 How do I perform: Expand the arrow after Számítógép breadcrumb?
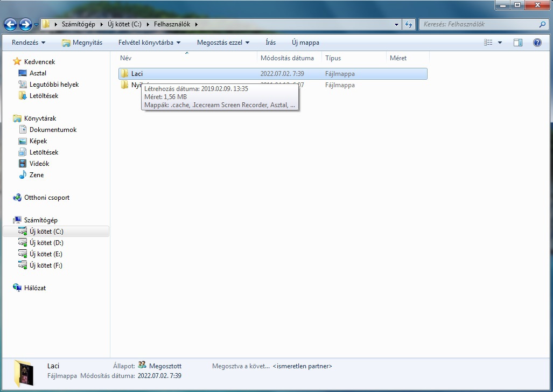(x=102, y=24)
